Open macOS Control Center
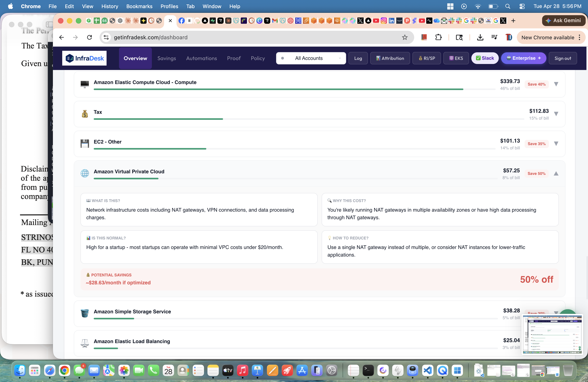 pyautogui.click(x=522, y=6)
